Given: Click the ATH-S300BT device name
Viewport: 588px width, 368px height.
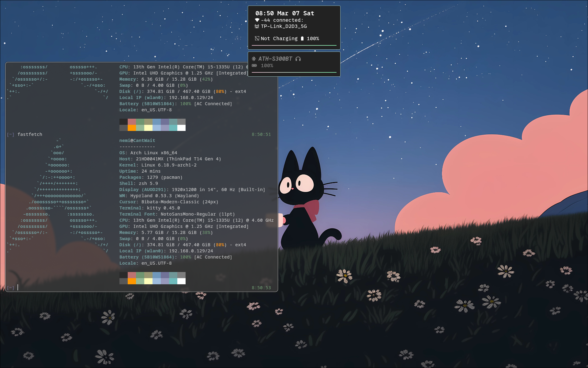Looking at the screenshot, I should coord(275,59).
